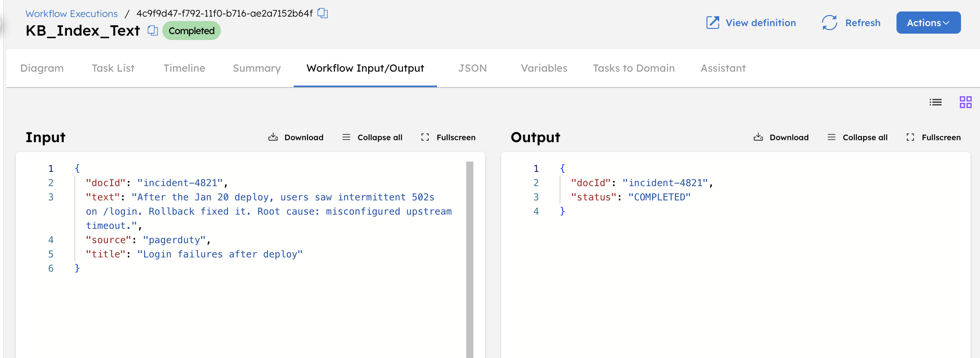
Task: Open the Actions dropdown
Action: (928, 23)
